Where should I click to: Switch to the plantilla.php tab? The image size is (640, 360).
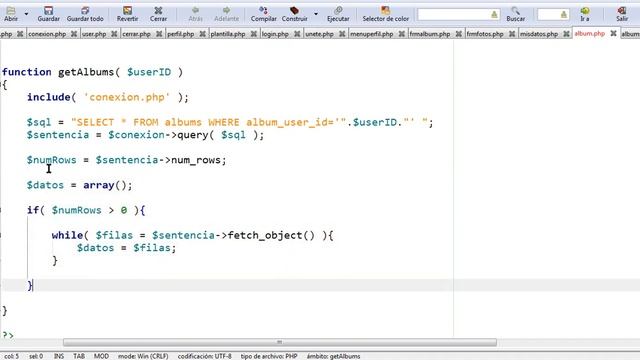(228, 34)
